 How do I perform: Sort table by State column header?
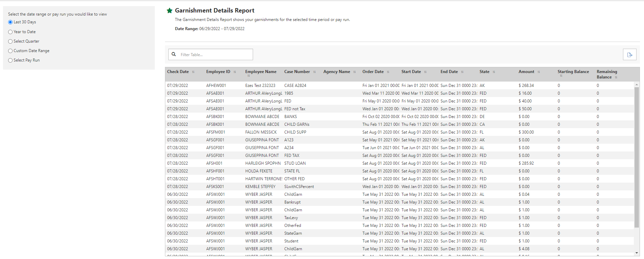[x=484, y=72]
